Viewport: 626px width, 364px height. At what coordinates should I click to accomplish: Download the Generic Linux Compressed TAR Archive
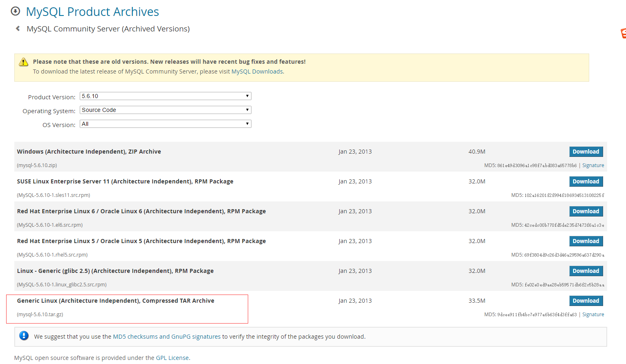(586, 300)
